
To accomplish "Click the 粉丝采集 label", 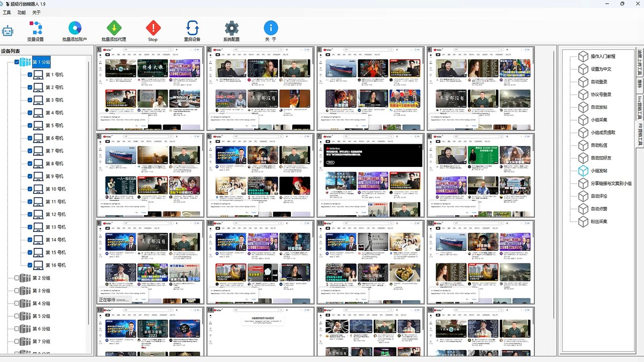I will (x=598, y=222).
